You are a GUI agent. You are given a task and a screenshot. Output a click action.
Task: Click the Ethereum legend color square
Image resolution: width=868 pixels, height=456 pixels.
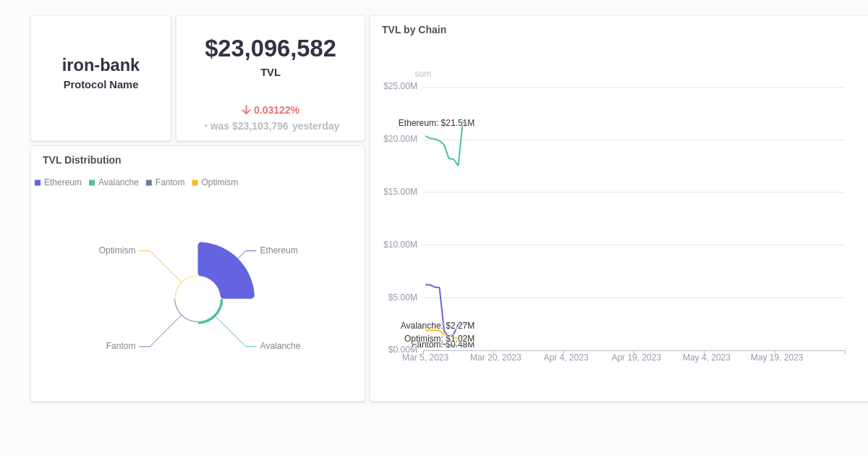(x=37, y=182)
